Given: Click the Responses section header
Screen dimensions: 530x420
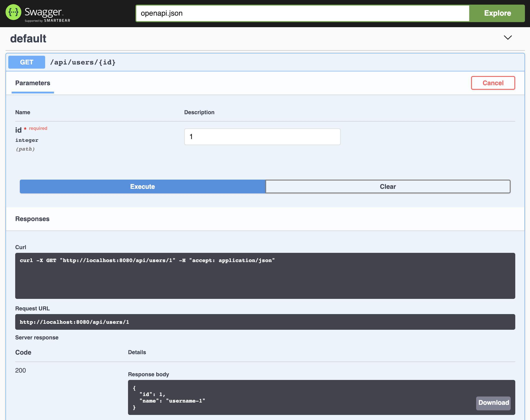Looking at the screenshot, I should 32,219.
